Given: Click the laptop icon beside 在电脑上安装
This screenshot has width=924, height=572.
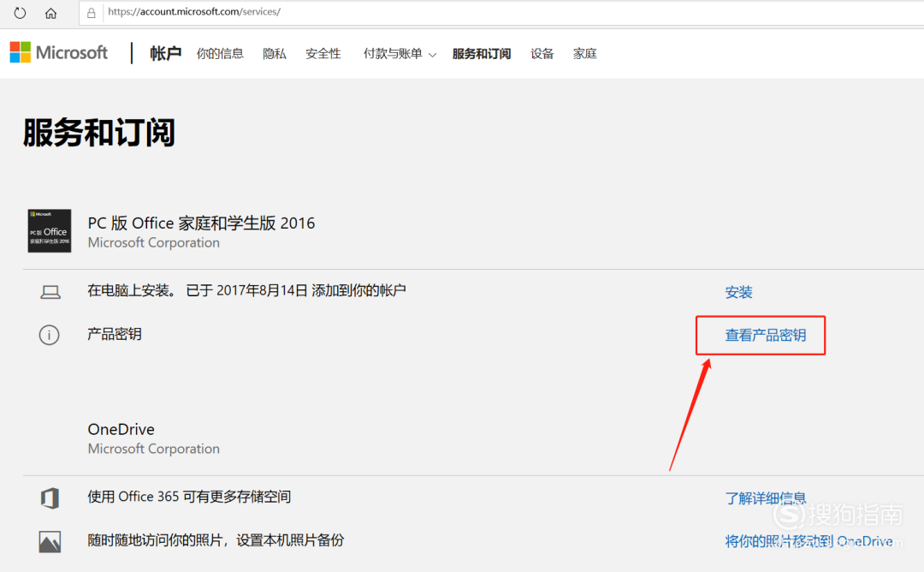Looking at the screenshot, I should pos(50,292).
